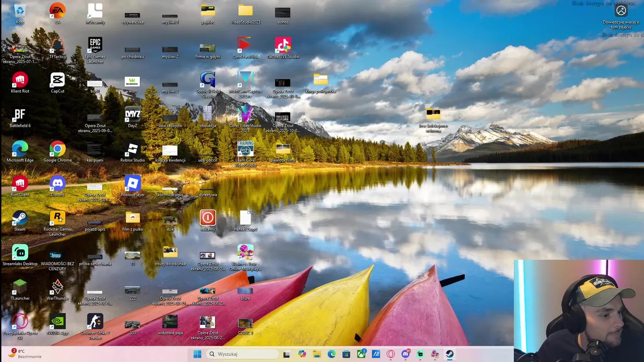Open NVIDIA App shortcut

pyautogui.click(x=57, y=324)
